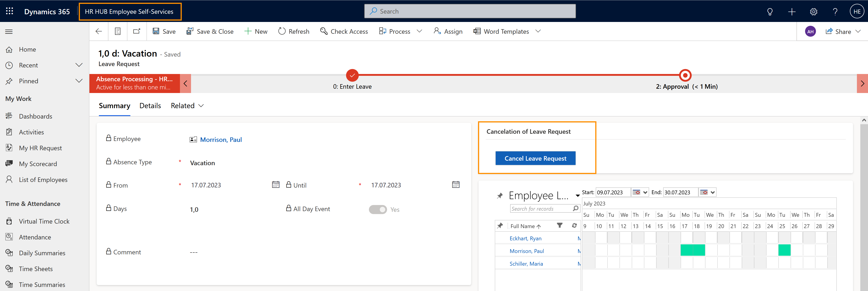Click the search magnifier in Search for records
Image resolution: width=868 pixels, height=291 pixels.
[x=576, y=208]
